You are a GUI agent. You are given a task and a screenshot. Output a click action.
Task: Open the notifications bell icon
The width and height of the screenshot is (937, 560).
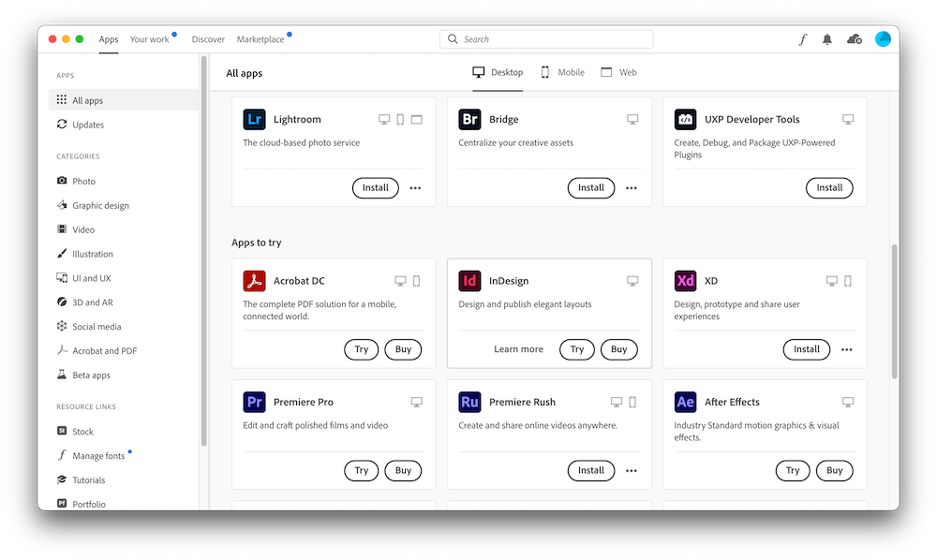827,38
